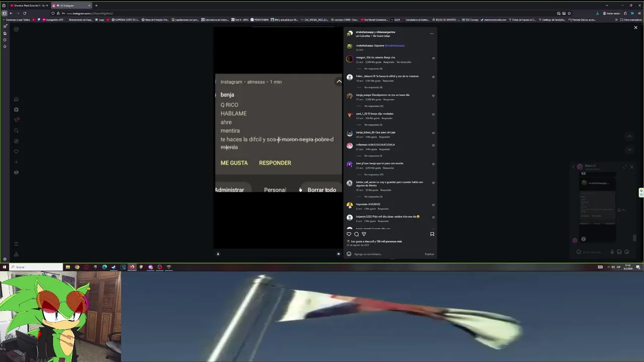
Task: Click Borrar todo in the video
Action: pyautogui.click(x=321, y=190)
